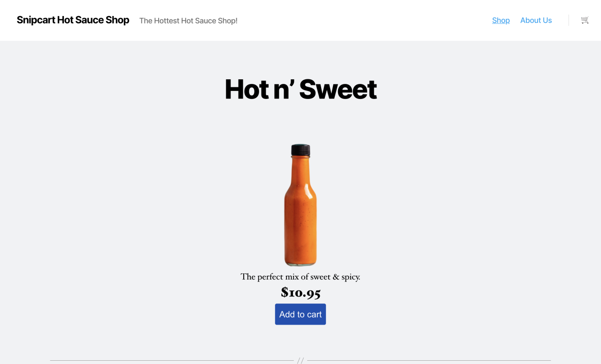Open the shopping cart icon
The image size is (601, 364).
(x=585, y=20)
